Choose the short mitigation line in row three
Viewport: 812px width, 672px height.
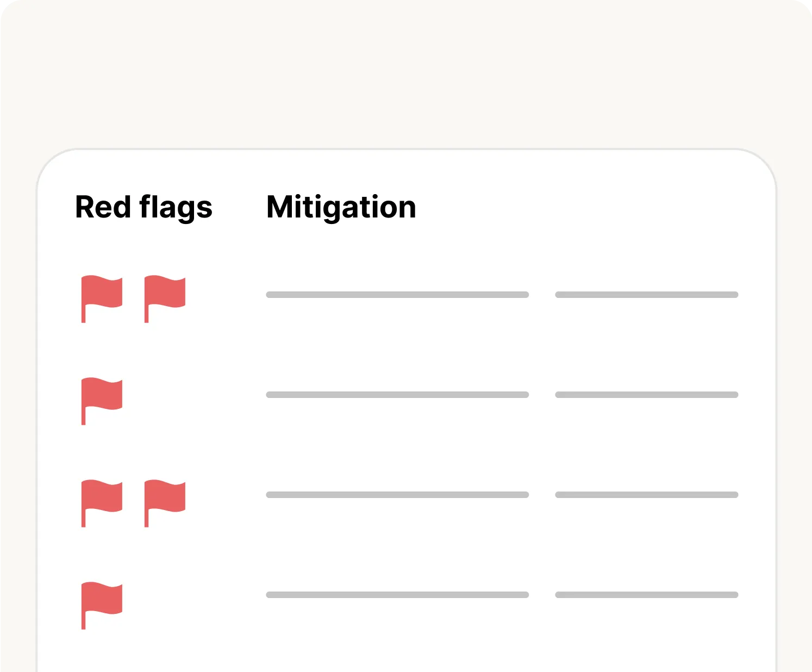(x=646, y=495)
